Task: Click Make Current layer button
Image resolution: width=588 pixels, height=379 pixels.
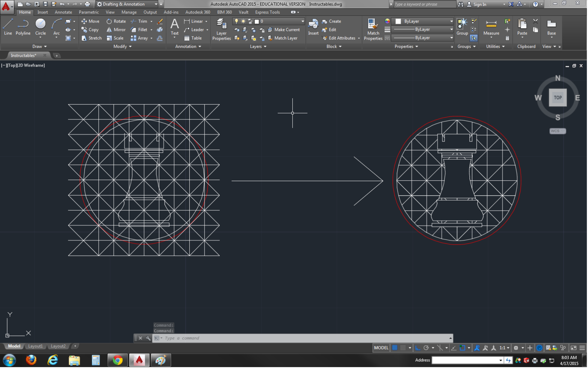Action: [x=284, y=30]
